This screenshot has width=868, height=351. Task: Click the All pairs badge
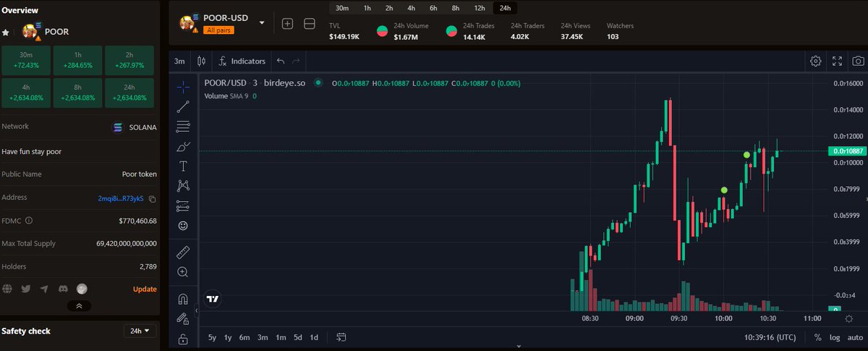click(220, 30)
